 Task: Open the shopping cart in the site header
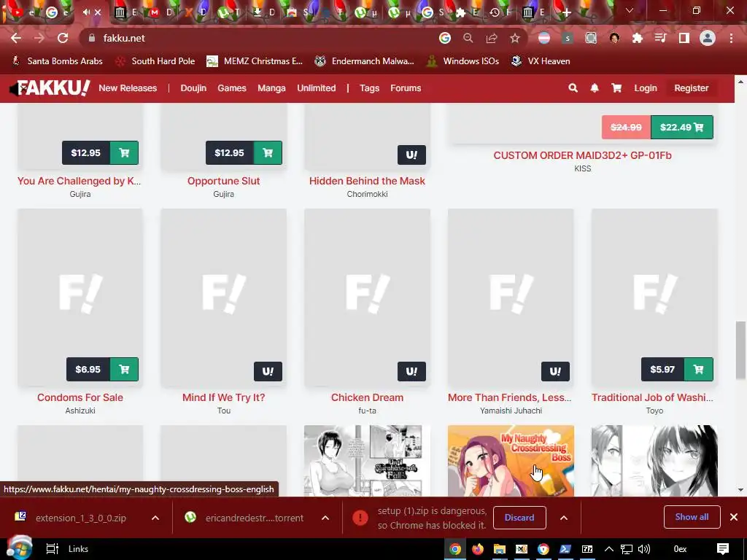[x=616, y=87]
